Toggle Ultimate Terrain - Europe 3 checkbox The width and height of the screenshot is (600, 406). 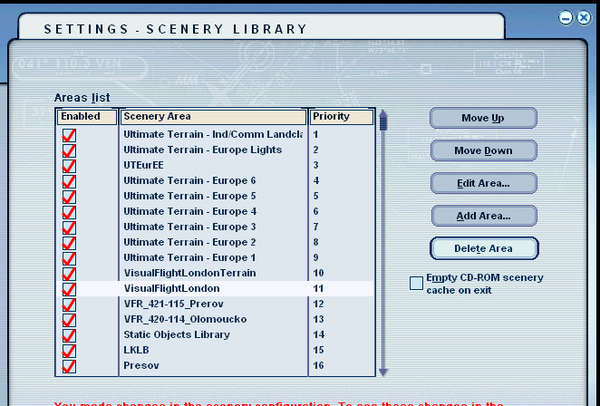coord(69,227)
